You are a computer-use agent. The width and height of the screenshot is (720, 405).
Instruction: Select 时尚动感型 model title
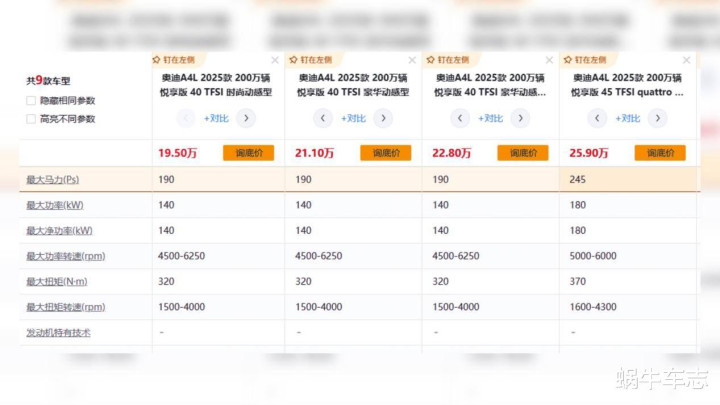click(x=216, y=85)
